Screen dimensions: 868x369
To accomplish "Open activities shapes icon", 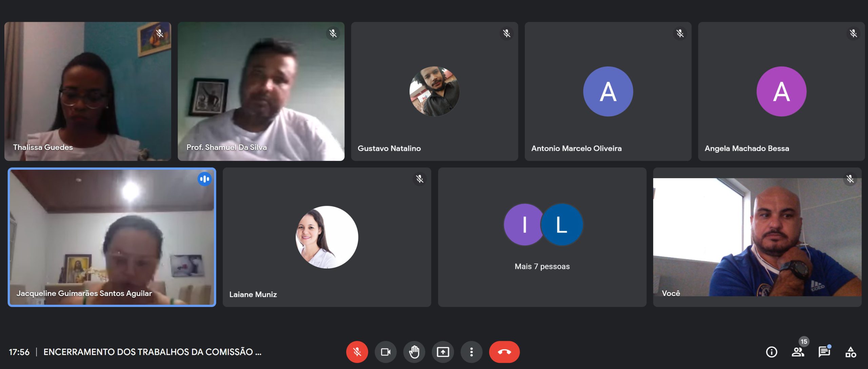I will [850, 352].
